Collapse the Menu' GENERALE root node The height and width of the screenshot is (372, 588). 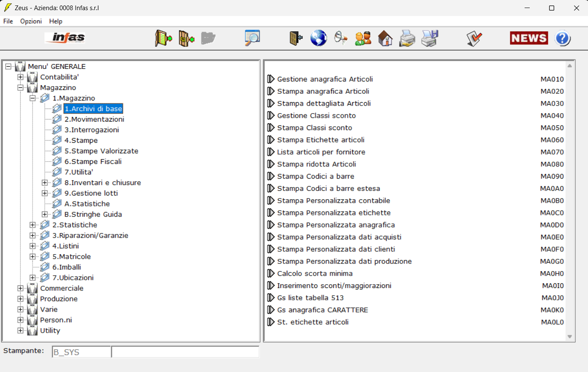[8, 66]
